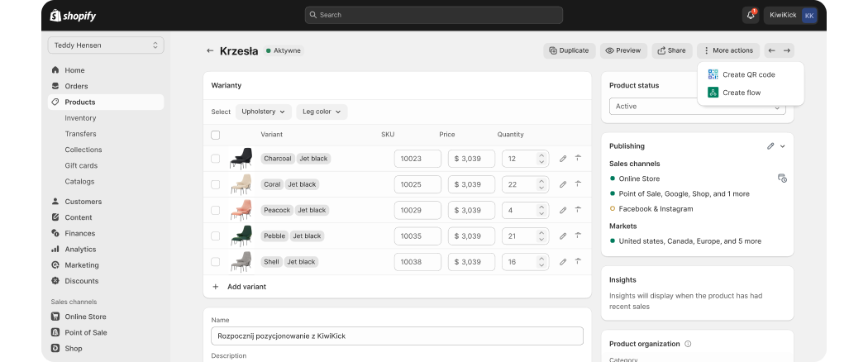Click the KK account avatar
The image size is (868, 362).
(x=809, y=16)
